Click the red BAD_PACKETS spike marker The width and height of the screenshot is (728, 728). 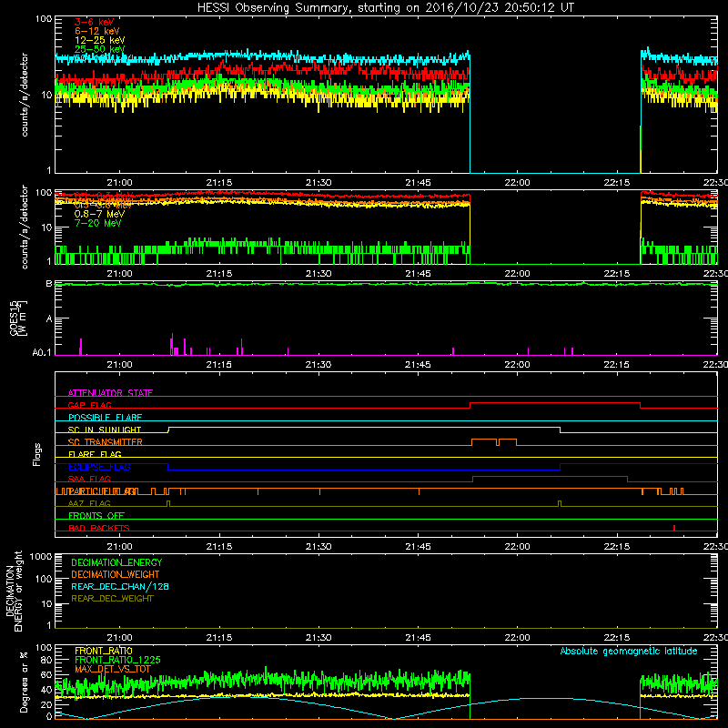click(674, 528)
